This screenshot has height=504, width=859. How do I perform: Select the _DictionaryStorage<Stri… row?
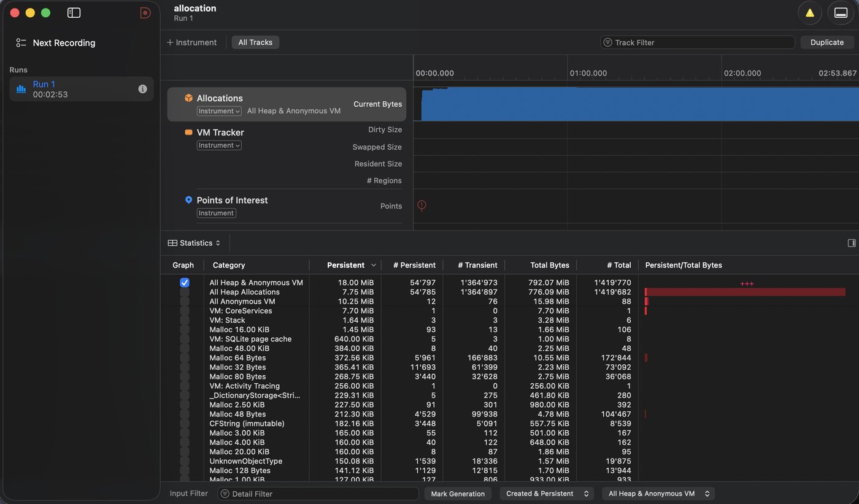point(509,395)
